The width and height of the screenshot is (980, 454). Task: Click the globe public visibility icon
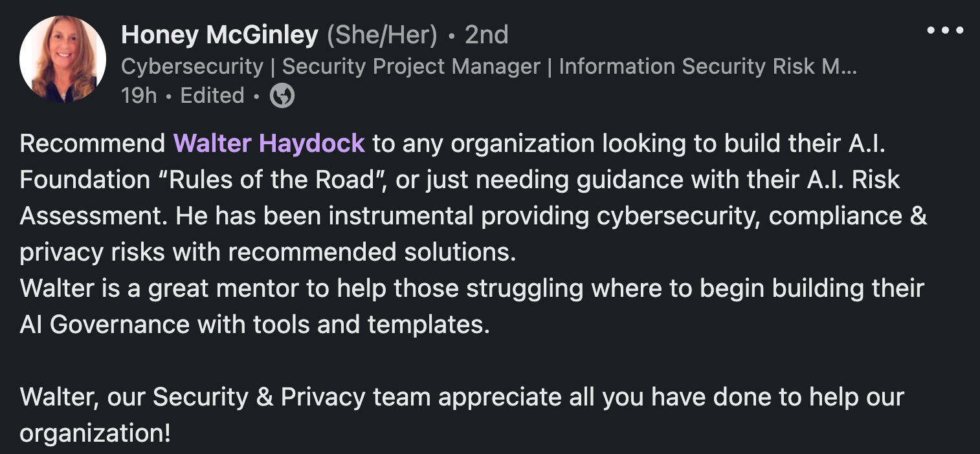point(282,96)
